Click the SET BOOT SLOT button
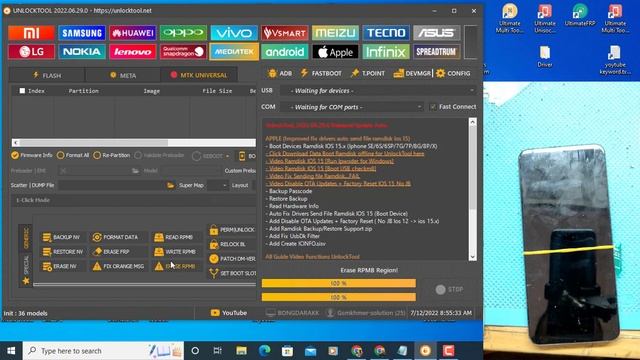640x360 pixels. (232, 273)
